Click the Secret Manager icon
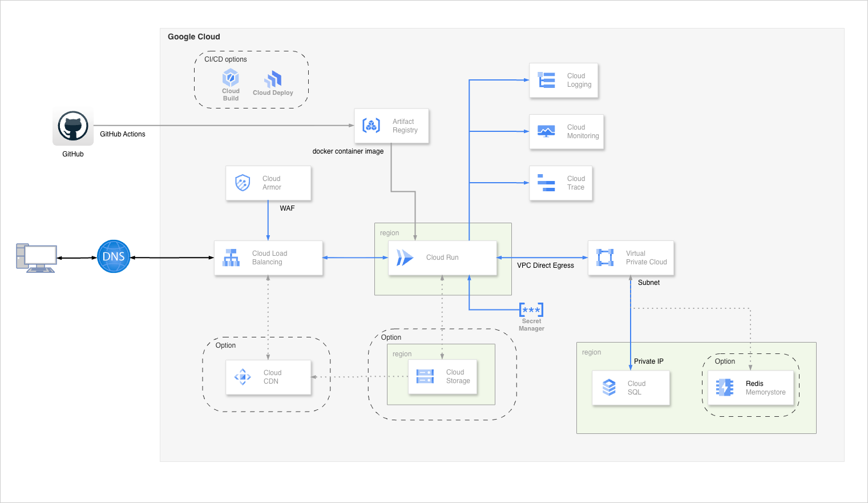The height and width of the screenshot is (503, 868). 531,310
